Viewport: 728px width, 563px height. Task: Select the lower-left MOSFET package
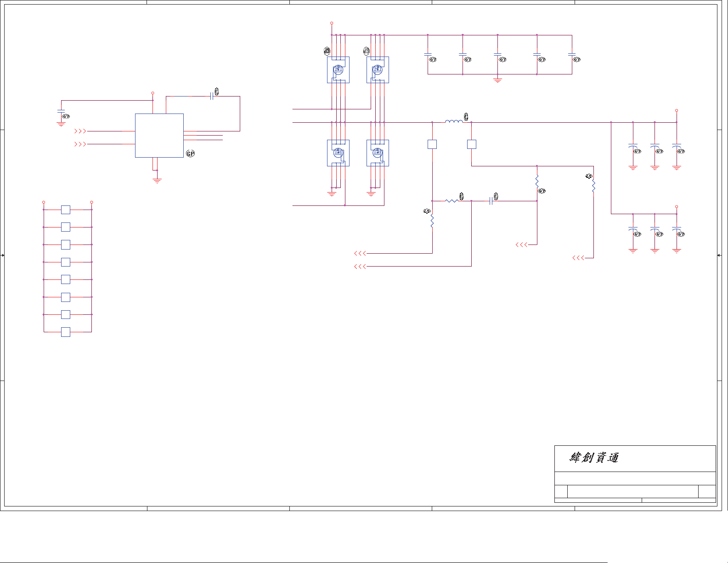click(338, 153)
